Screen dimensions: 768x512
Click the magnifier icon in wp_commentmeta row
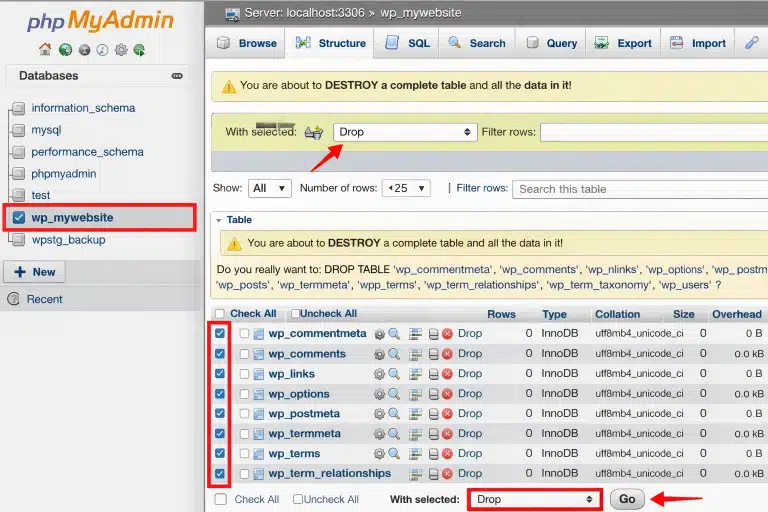pyautogui.click(x=394, y=334)
